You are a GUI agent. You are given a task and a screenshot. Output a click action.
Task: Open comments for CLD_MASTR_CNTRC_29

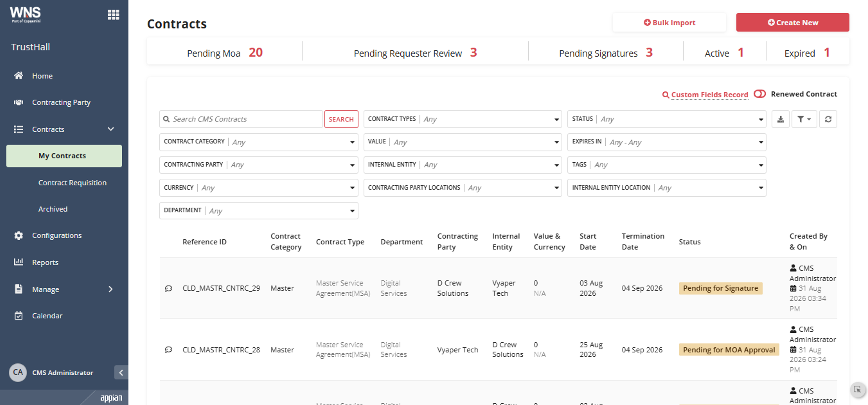click(168, 288)
